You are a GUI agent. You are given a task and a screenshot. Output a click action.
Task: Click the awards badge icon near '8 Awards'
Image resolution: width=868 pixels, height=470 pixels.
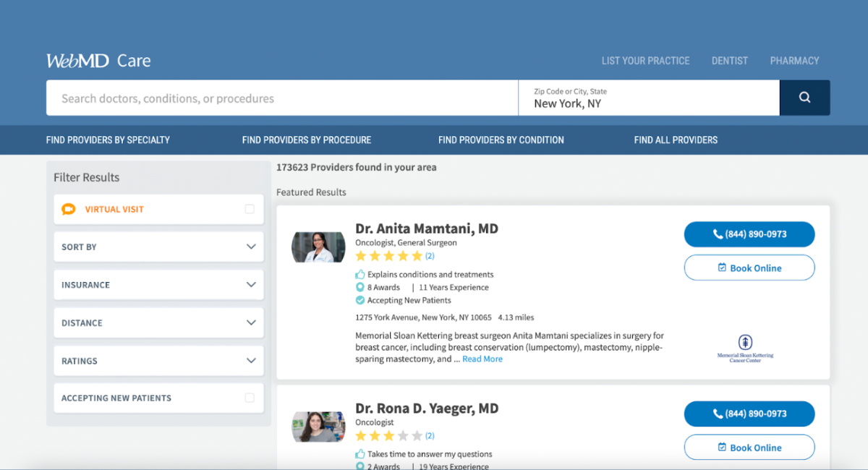[359, 287]
